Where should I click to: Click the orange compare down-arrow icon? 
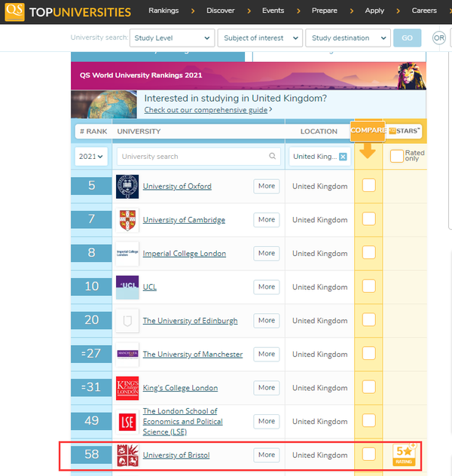[x=368, y=151]
